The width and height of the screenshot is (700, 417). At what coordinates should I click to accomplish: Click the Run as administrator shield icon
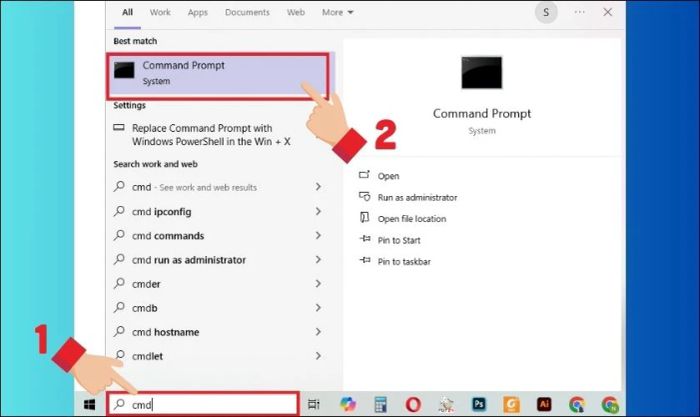point(364,196)
